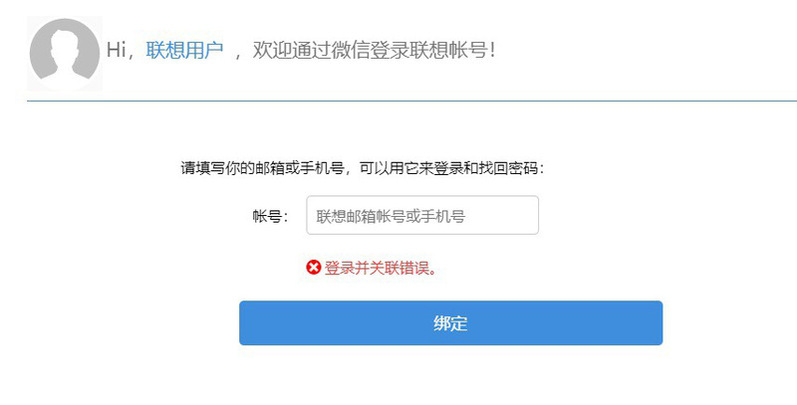The width and height of the screenshot is (797, 405).
Task: Click the Hi greeting text
Action: click(116, 50)
